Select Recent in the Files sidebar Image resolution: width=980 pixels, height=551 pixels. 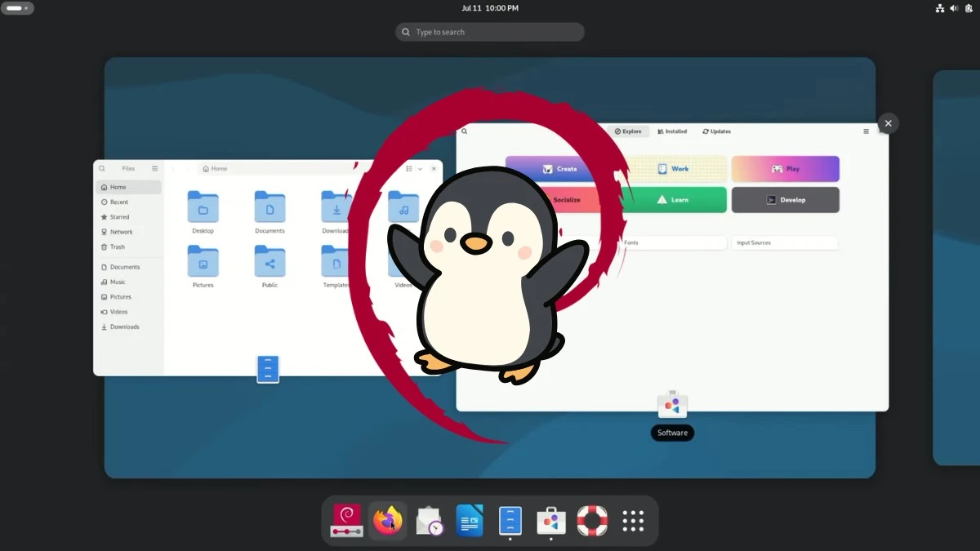(128, 202)
